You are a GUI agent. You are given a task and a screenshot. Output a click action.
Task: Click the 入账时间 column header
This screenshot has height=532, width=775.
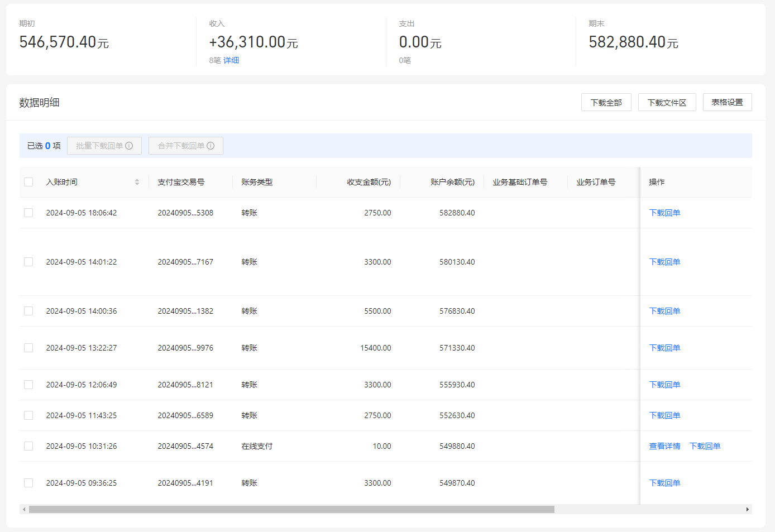pyautogui.click(x=61, y=182)
